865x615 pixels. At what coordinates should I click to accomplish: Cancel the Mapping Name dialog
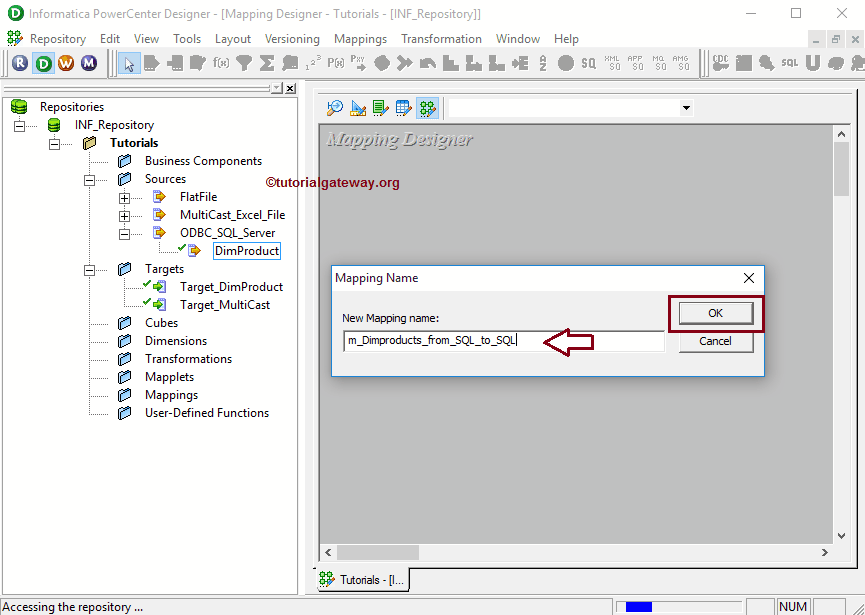716,341
